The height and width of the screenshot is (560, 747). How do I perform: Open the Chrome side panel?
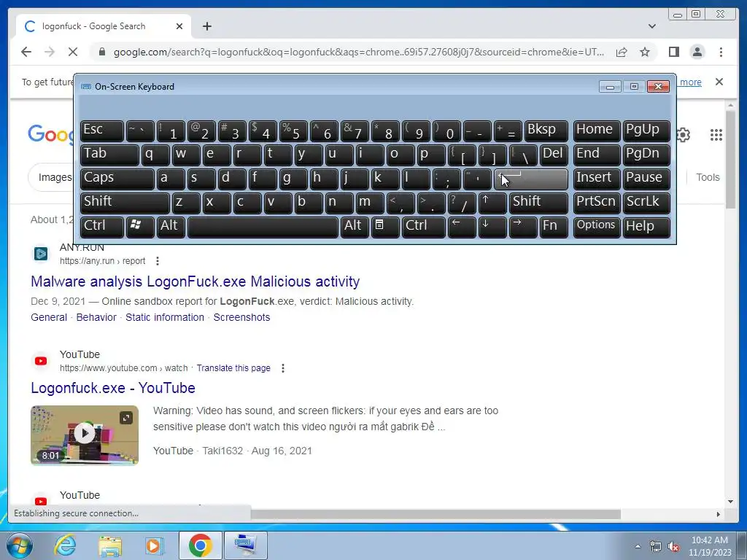(673, 52)
